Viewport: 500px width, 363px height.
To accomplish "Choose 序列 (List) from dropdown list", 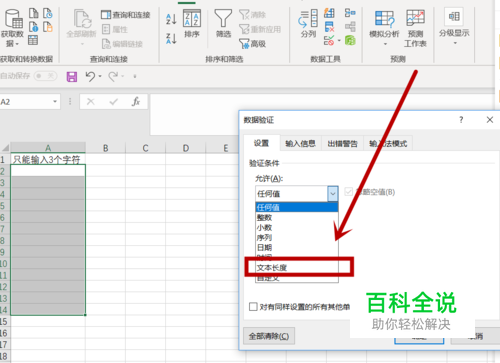I will [297, 237].
